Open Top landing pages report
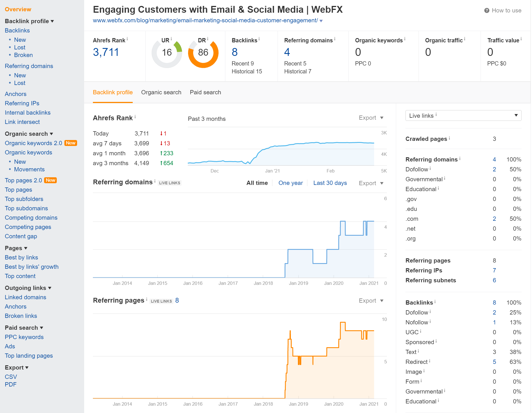Image resolution: width=532 pixels, height=413 pixels. pos(29,356)
